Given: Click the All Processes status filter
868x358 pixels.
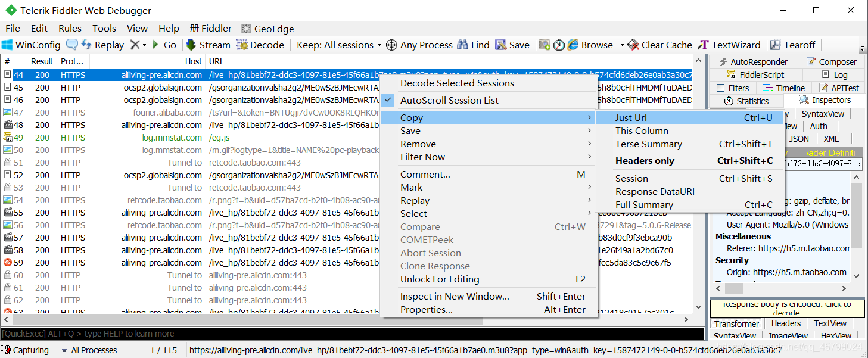Looking at the screenshot, I should [x=89, y=350].
